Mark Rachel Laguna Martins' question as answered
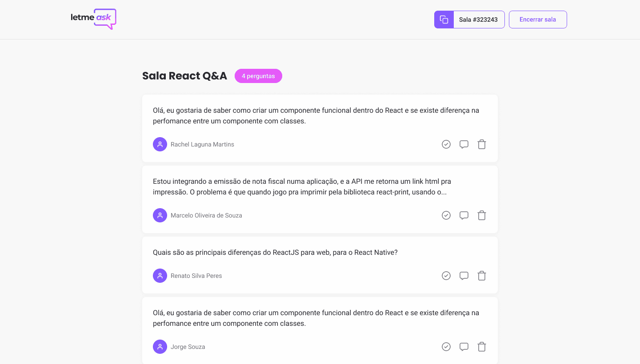 (x=446, y=144)
